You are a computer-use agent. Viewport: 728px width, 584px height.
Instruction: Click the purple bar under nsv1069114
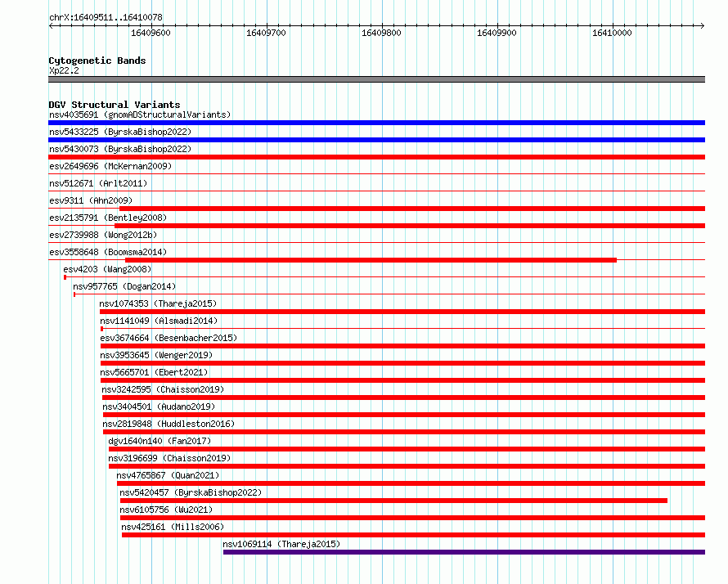[465, 552]
